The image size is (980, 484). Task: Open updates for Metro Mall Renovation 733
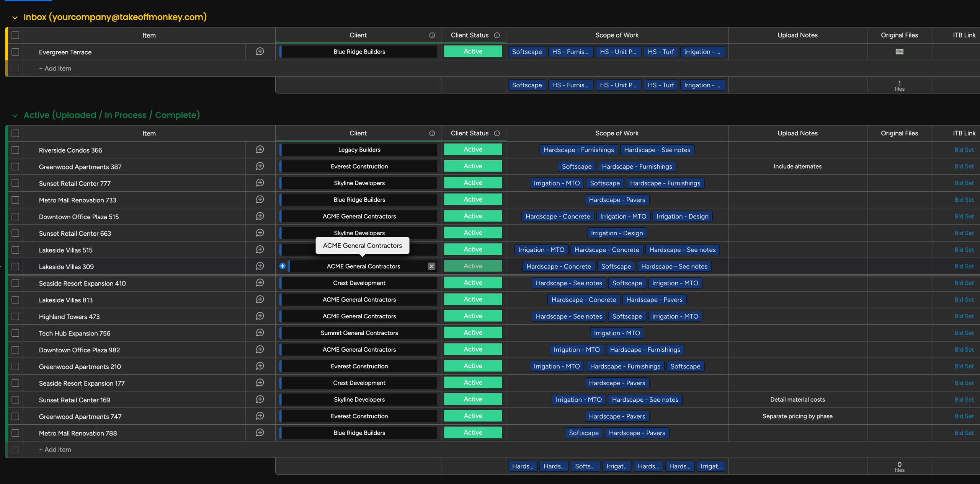[260, 200]
